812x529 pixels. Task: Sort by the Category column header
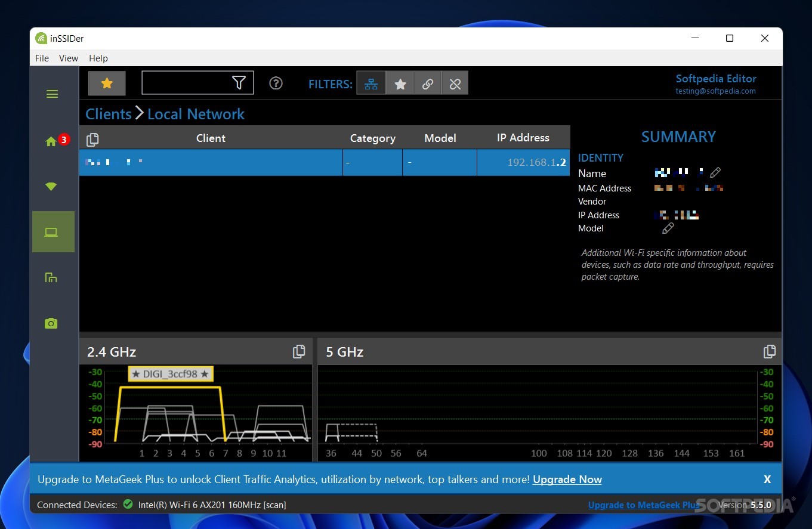372,138
